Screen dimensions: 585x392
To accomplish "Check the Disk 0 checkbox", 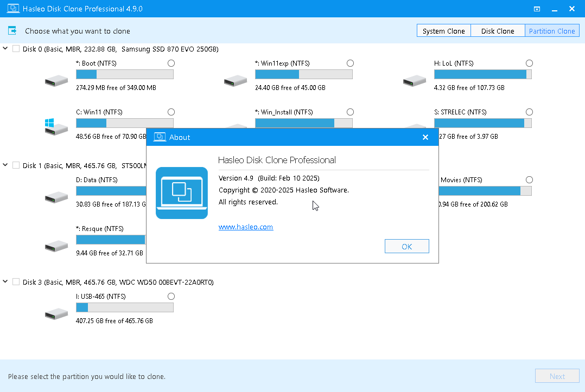I will (x=16, y=49).
